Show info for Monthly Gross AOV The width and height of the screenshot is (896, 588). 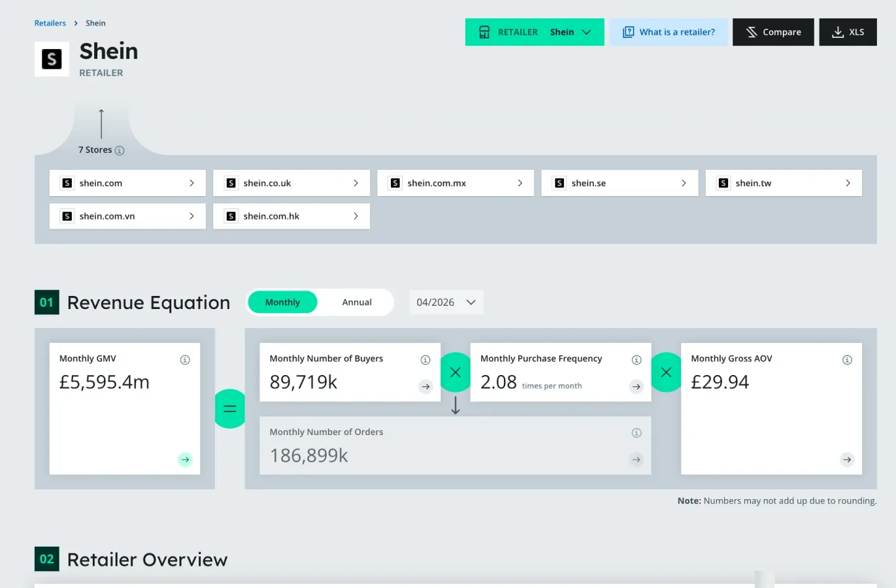847,360
